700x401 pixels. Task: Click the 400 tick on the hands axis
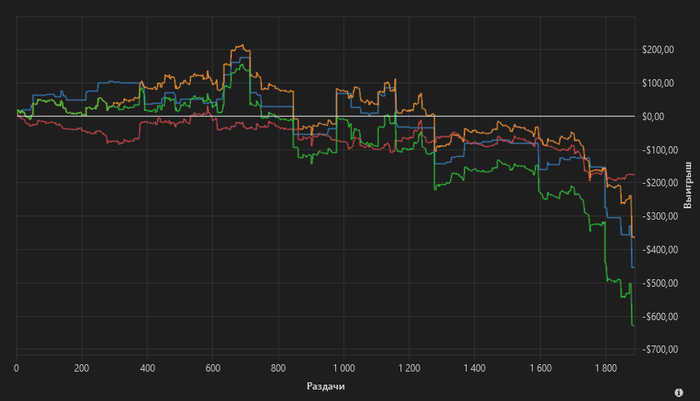(x=147, y=368)
